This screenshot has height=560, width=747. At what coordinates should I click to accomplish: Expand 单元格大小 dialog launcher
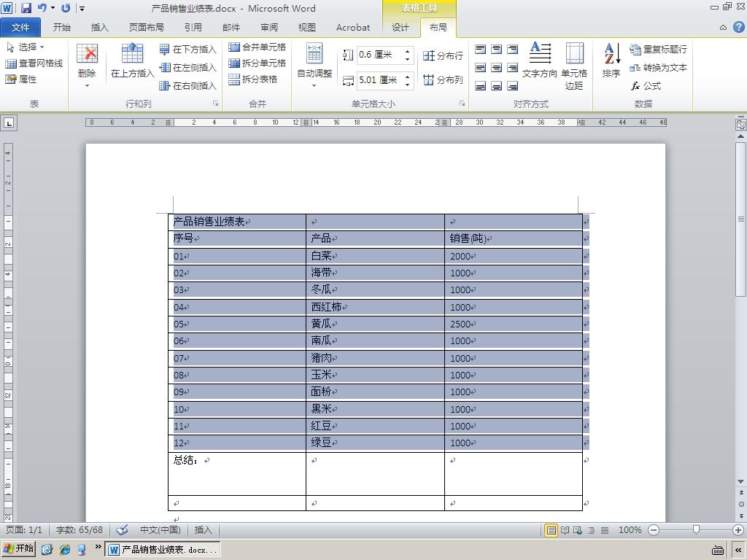(462, 104)
